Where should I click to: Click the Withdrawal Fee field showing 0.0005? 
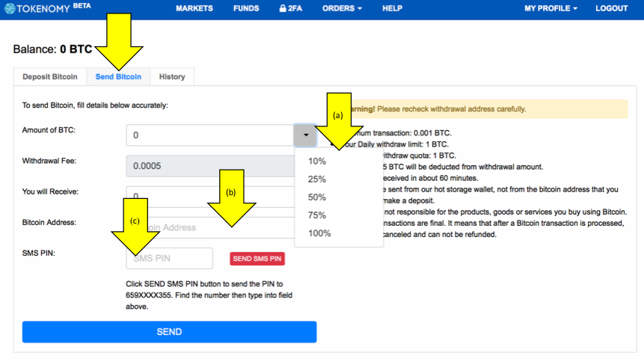click(x=210, y=166)
